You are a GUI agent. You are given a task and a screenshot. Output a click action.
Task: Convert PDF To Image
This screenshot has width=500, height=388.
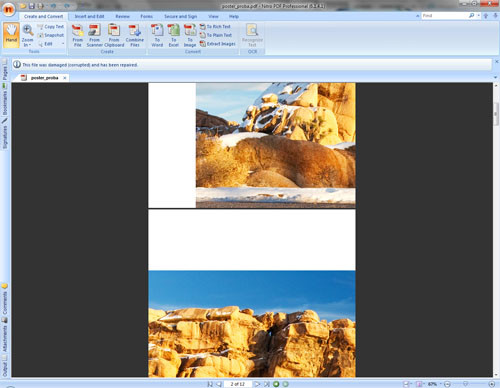[190, 35]
